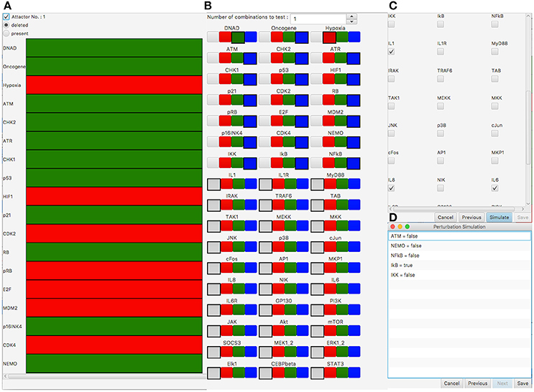Click green zoom button of Perturbation Simulation

click(x=408, y=227)
